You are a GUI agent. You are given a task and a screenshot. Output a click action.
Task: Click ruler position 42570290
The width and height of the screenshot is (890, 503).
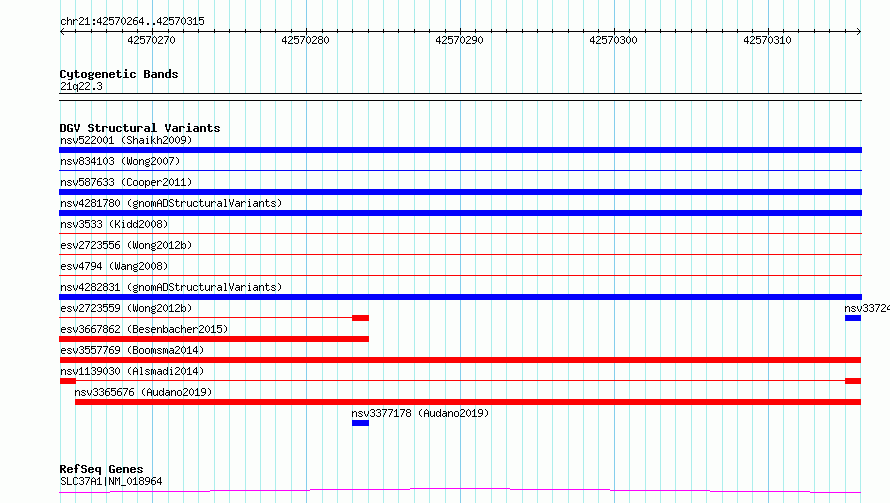[x=459, y=40]
